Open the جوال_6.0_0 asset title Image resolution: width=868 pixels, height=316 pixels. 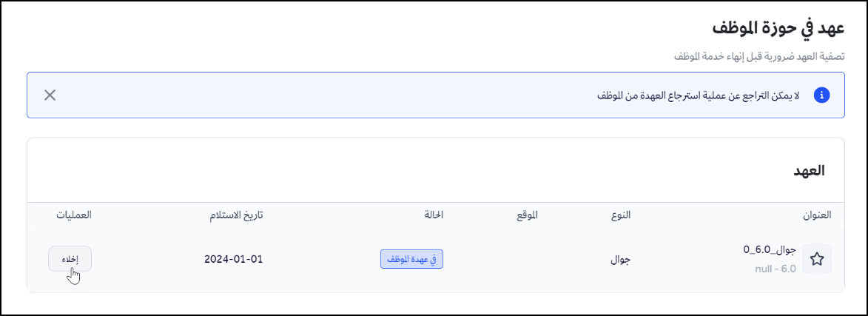(x=770, y=251)
